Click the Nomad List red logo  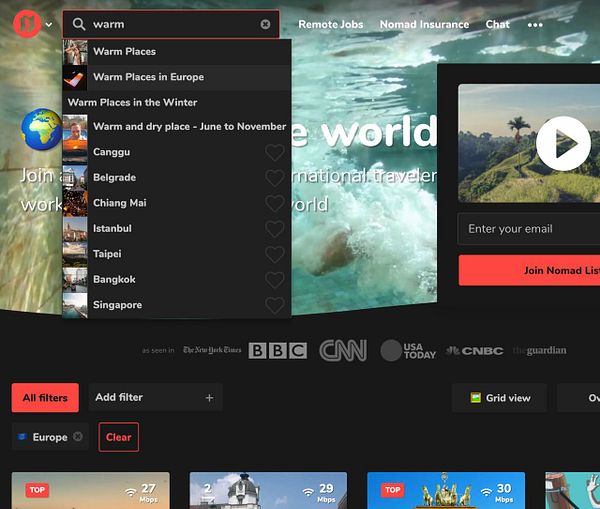[27, 24]
